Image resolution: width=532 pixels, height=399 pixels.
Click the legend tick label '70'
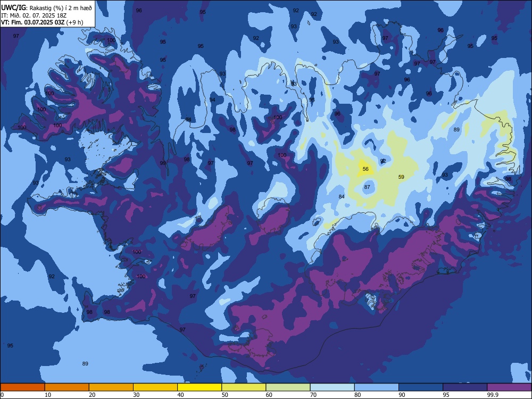313,395
